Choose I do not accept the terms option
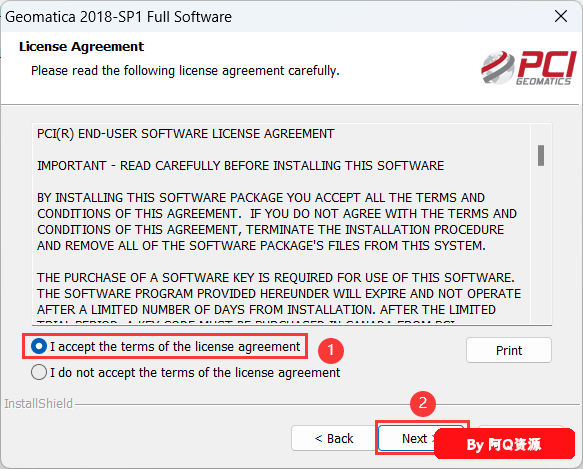 (39, 372)
